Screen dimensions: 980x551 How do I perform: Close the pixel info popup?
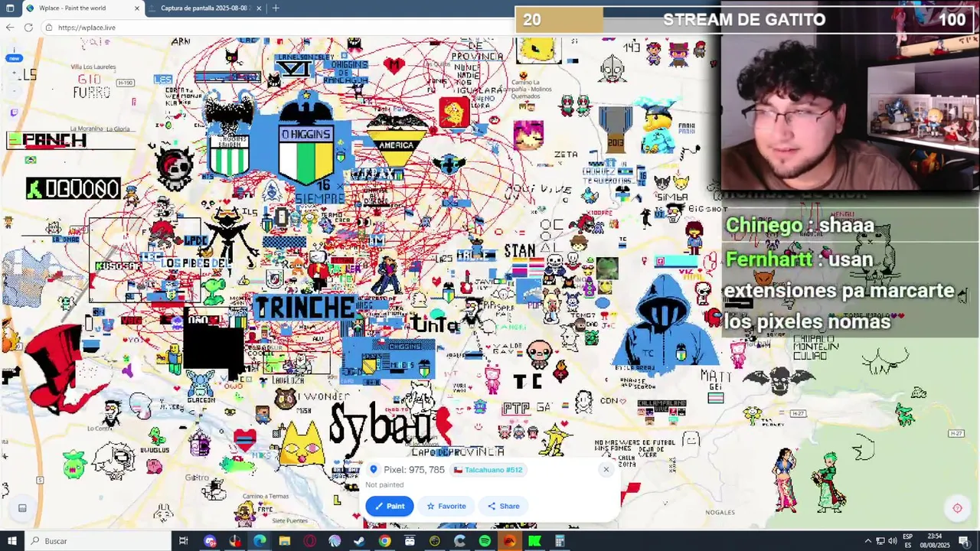[606, 470]
